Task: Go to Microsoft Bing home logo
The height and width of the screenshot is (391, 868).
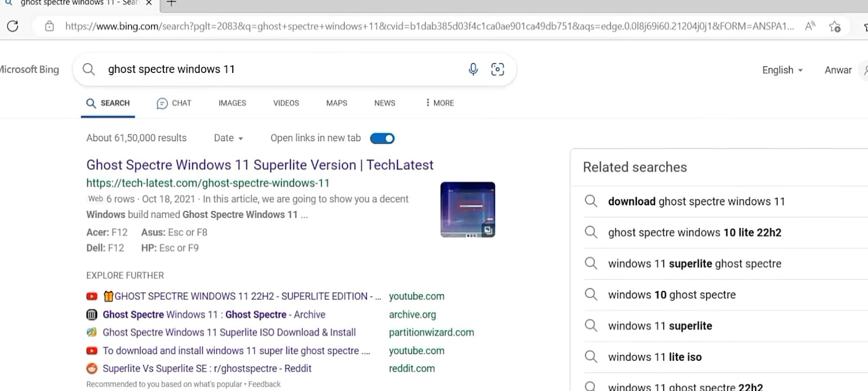Action: 28,70
